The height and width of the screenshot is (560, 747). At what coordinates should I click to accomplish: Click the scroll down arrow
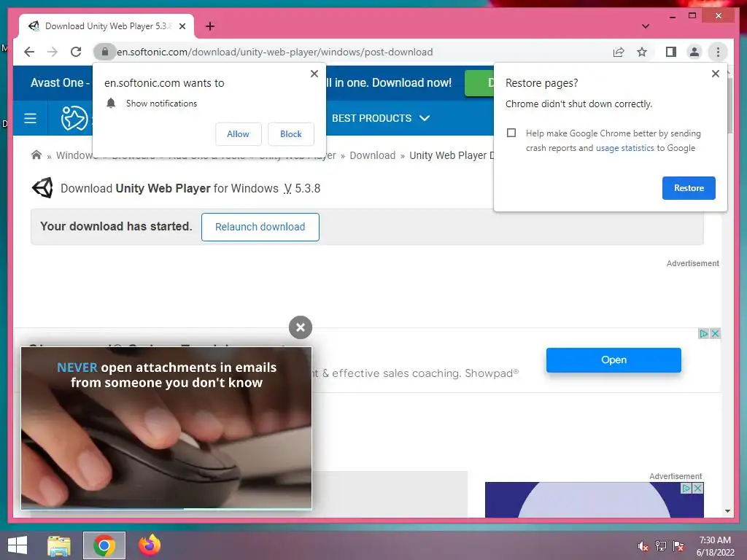[x=727, y=511]
